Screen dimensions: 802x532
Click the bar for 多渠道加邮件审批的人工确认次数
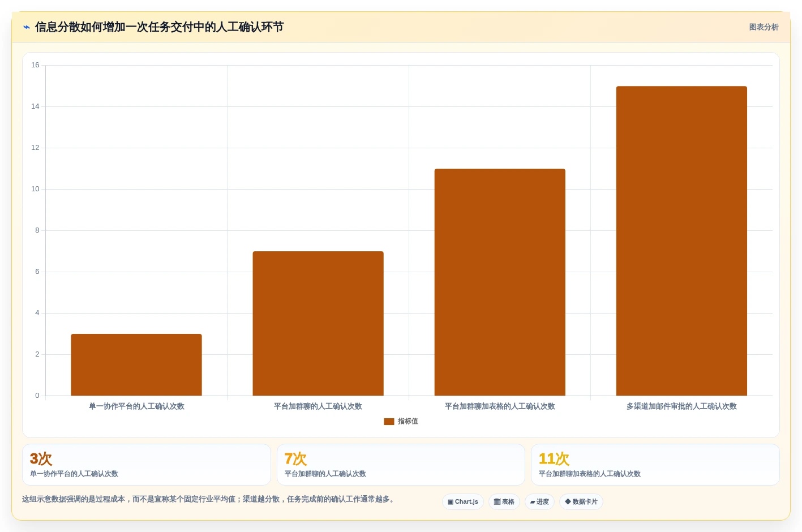pyautogui.click(x=681, y=241)
